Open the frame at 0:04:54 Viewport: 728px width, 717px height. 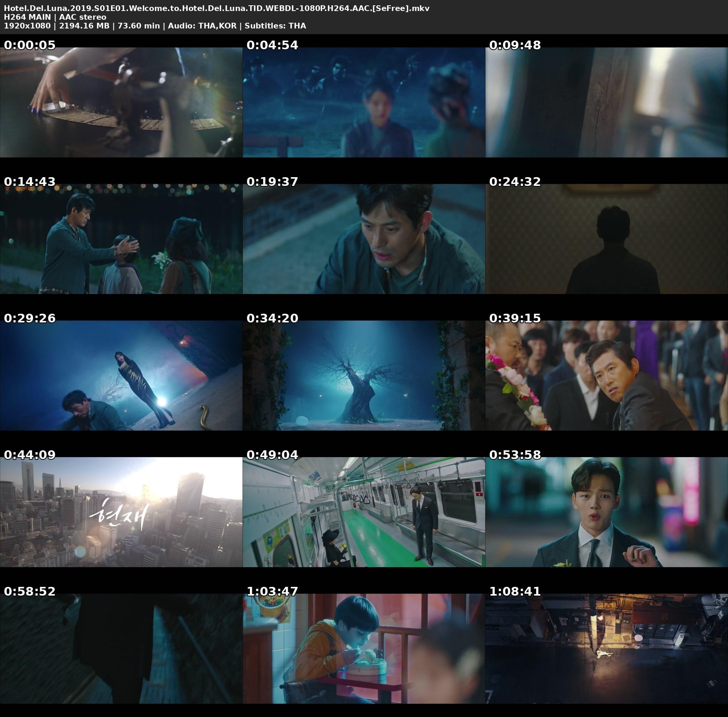[x=364, y=102]
